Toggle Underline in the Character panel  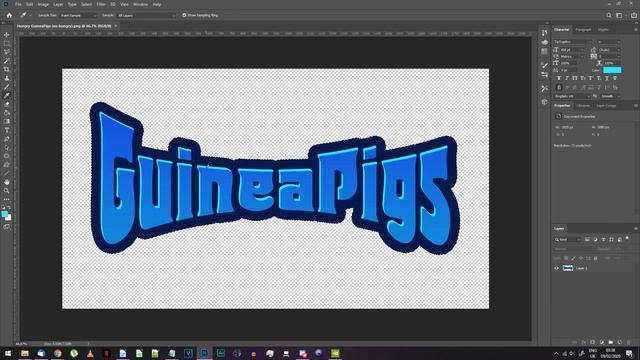click(607, 78)
